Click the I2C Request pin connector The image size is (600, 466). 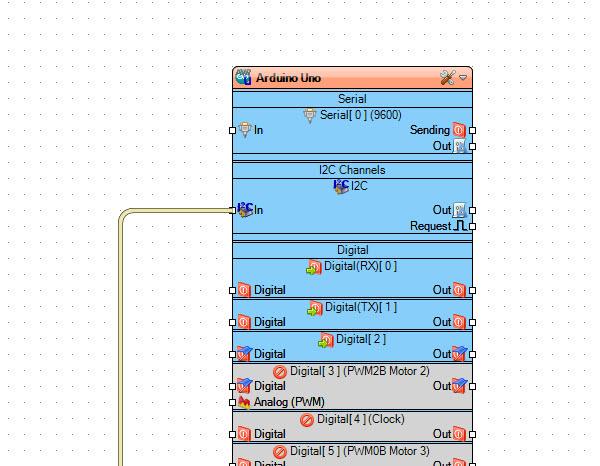tap(473, 226)
